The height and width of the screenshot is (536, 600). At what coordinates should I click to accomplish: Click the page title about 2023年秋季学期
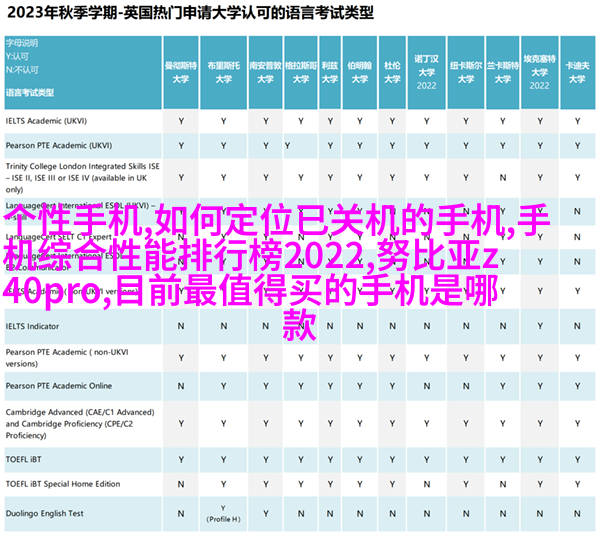coord(190,13)
